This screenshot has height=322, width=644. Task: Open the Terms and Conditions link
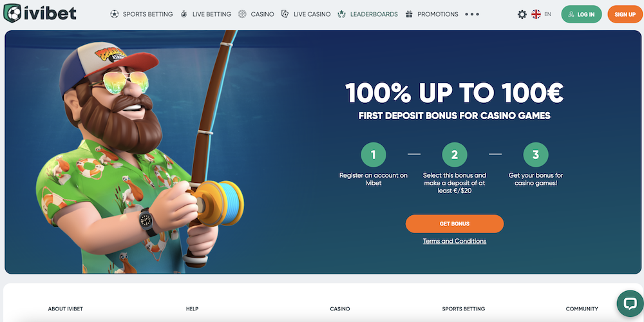[454, 241]
